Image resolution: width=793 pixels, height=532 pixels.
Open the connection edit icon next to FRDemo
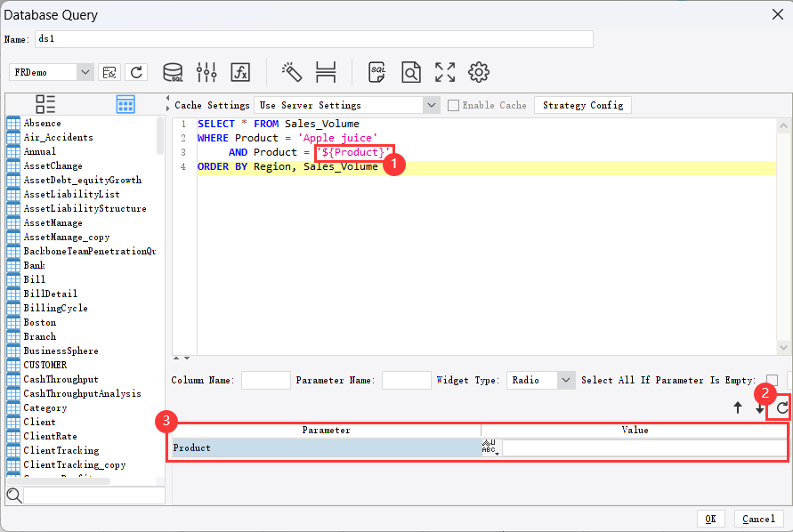pyautogui.click(x=109, y=72)
